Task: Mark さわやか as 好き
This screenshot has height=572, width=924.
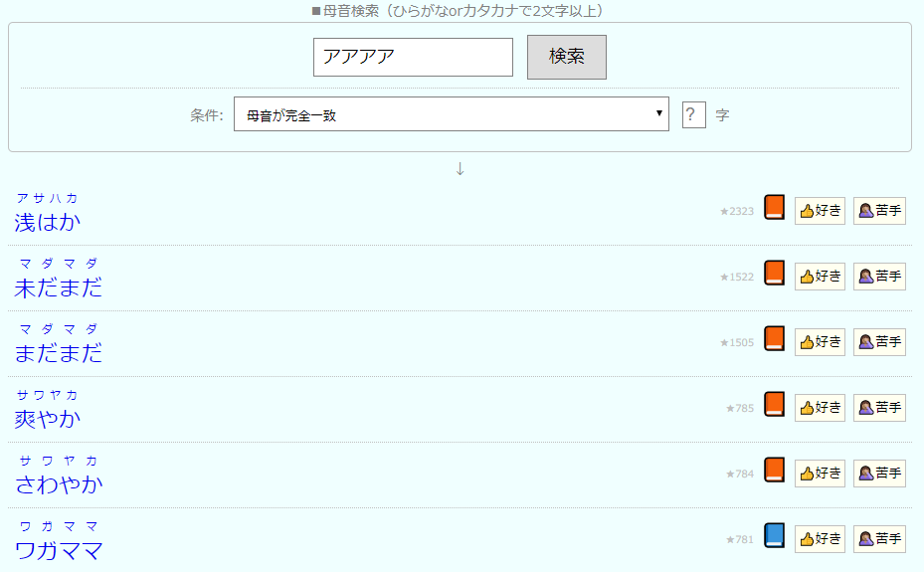Action: 820,474
